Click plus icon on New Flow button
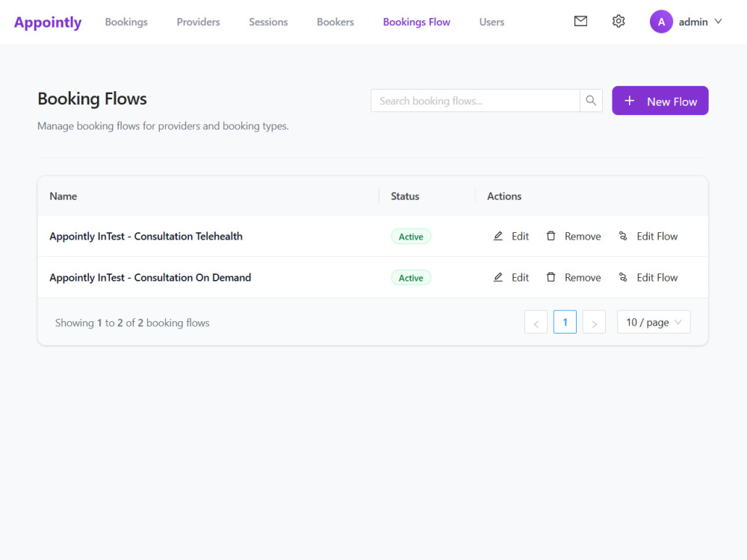The width and height of the screenshot is (747, 560). [x=629, y=101]
